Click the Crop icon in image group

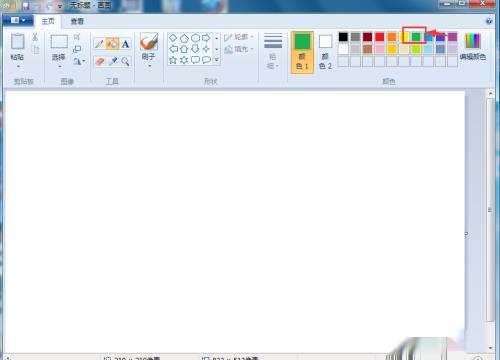click(x=77, y=37)
